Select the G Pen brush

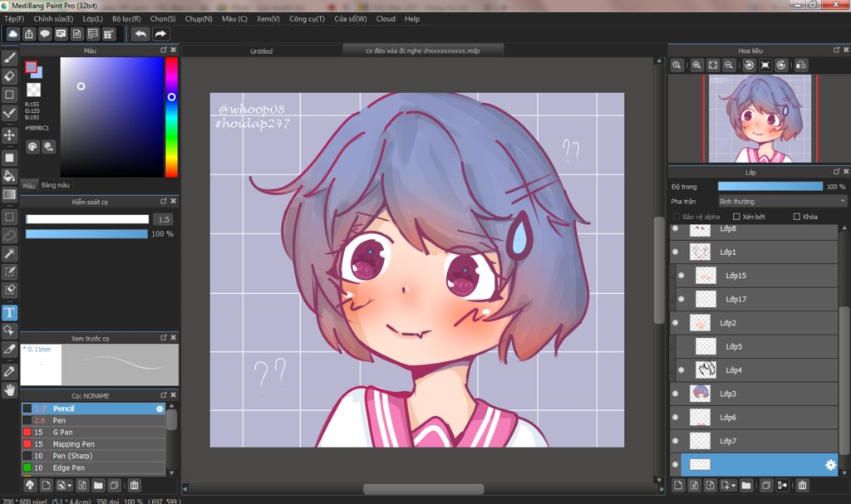[x=93, y=433]
